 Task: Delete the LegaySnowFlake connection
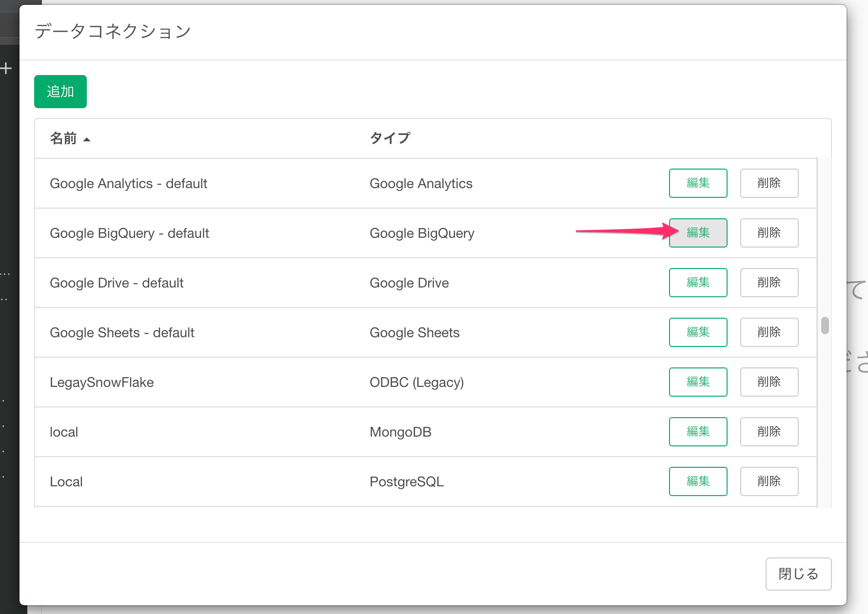[769, 382]
